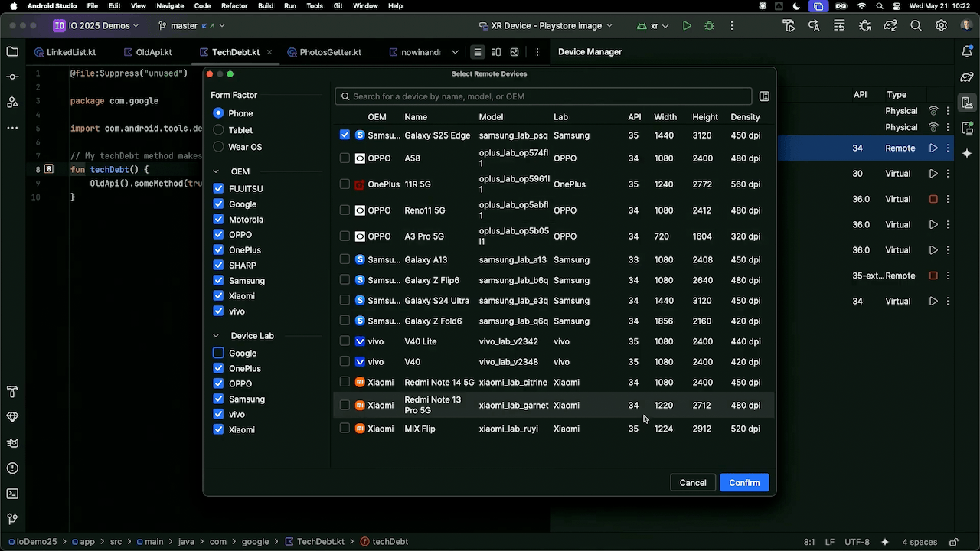This screenshot has height=551, width=980.
Task: Check the Google Device Lab filter
Action: pos(218,353)
